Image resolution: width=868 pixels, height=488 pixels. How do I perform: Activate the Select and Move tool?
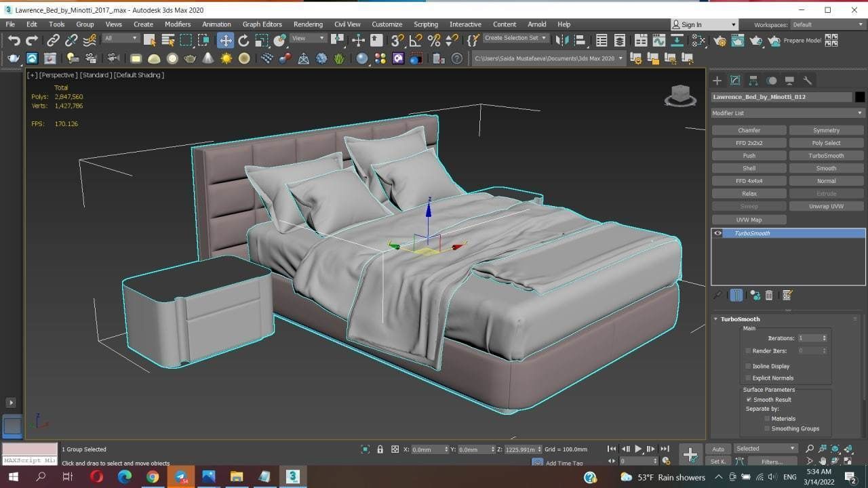[x=225, y=41]
